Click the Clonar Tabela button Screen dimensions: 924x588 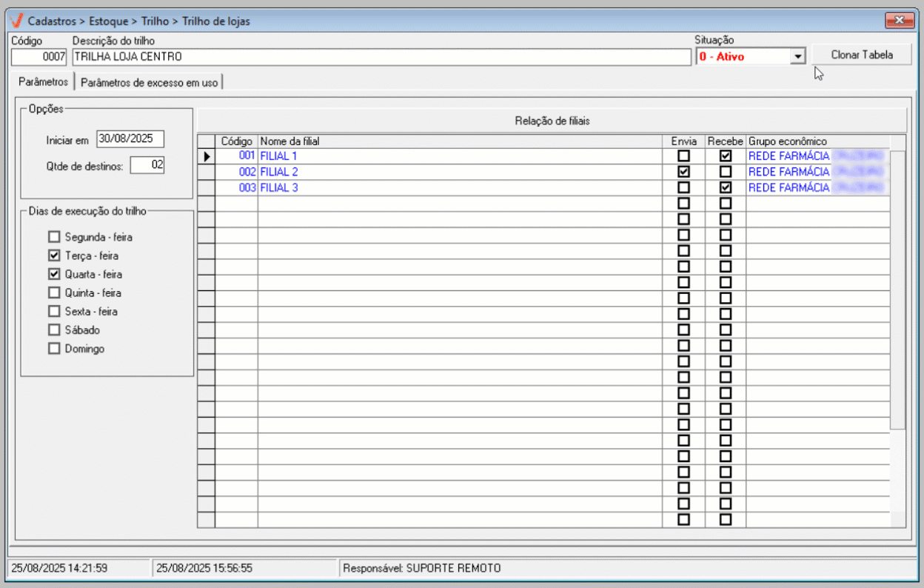click(x=862, y=55)
